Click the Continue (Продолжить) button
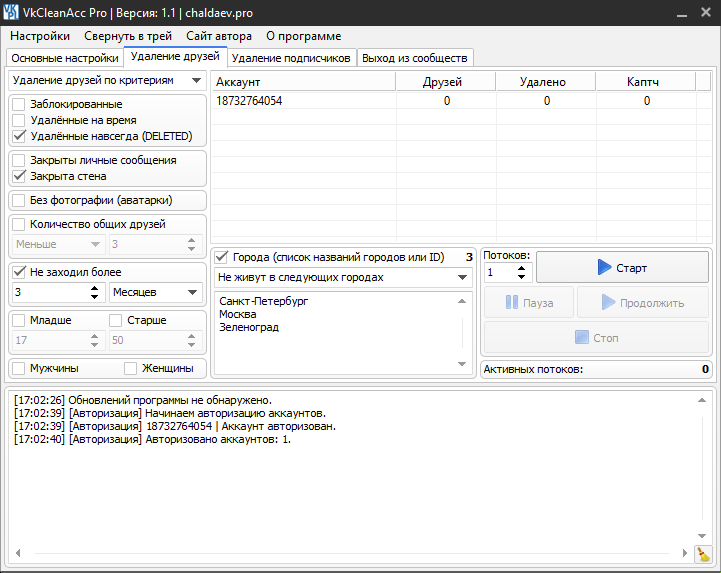 coord(643,303)
